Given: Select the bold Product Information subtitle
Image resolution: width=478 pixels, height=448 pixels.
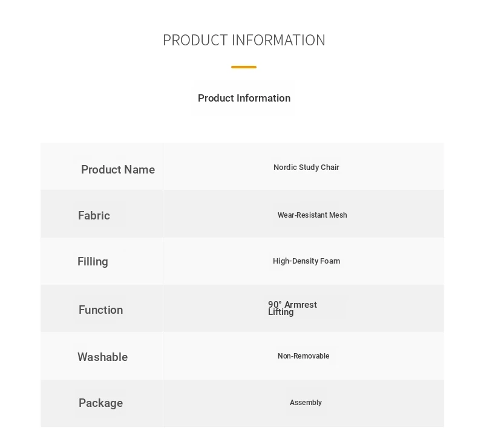Looking at the screenshot, I should pyautogui.click(x=244, y=98).
